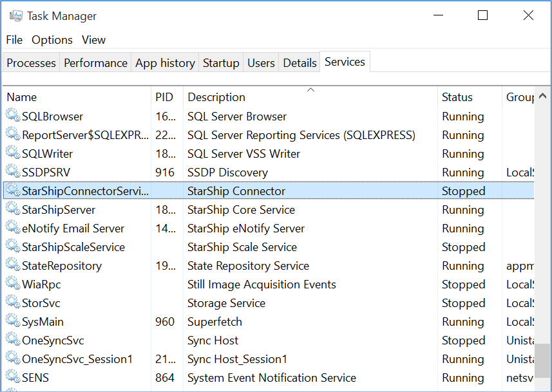
Task: Open the View menu
Action: pyautogui.click(x=93, y=40)
